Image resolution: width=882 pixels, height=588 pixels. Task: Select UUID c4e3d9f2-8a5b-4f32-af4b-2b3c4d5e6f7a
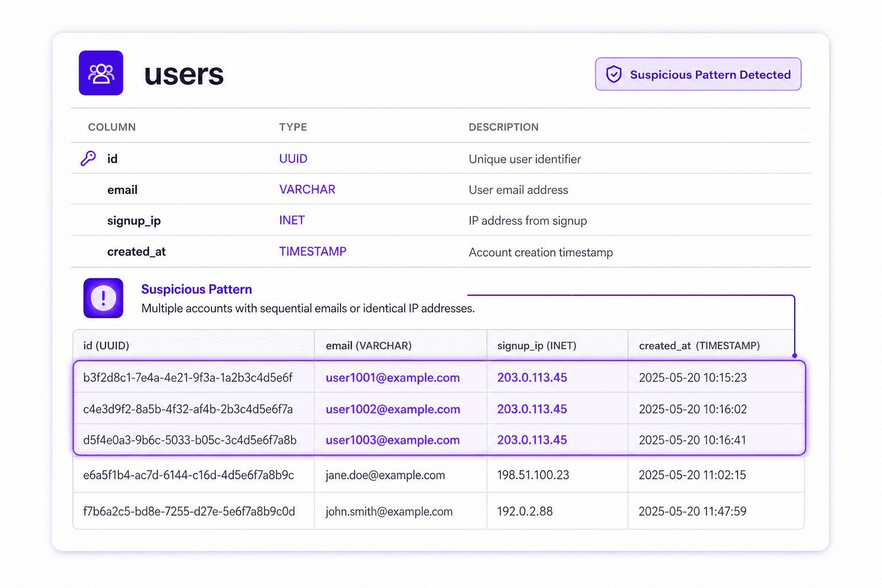click(188, 409)
